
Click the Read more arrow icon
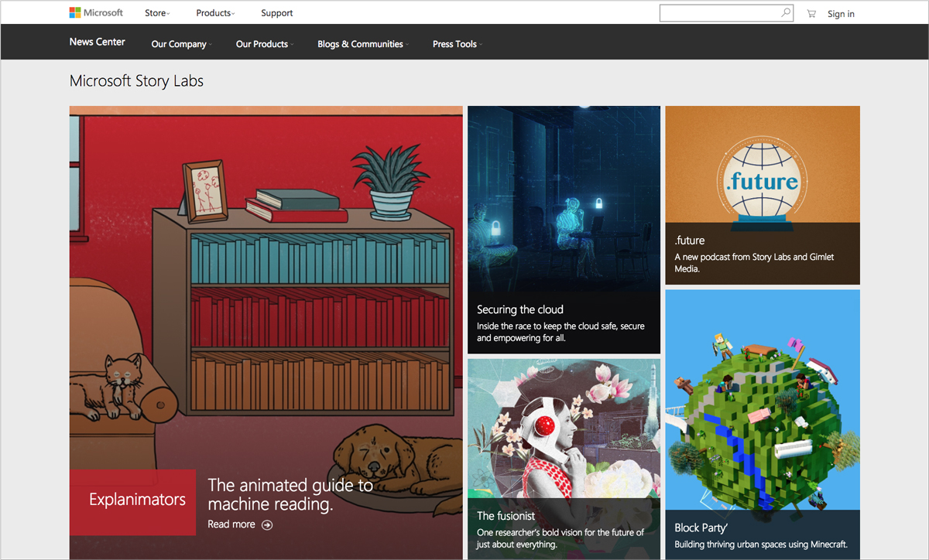pos(267,524)
